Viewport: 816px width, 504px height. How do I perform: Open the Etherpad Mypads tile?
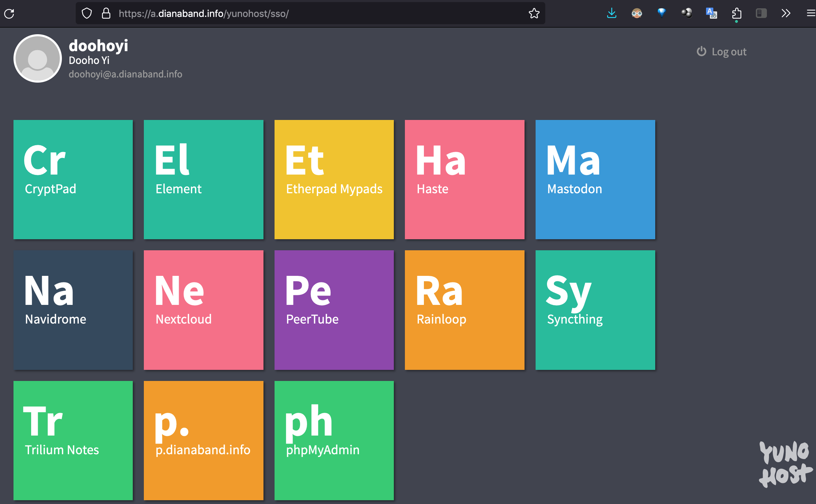coord(334,179)
